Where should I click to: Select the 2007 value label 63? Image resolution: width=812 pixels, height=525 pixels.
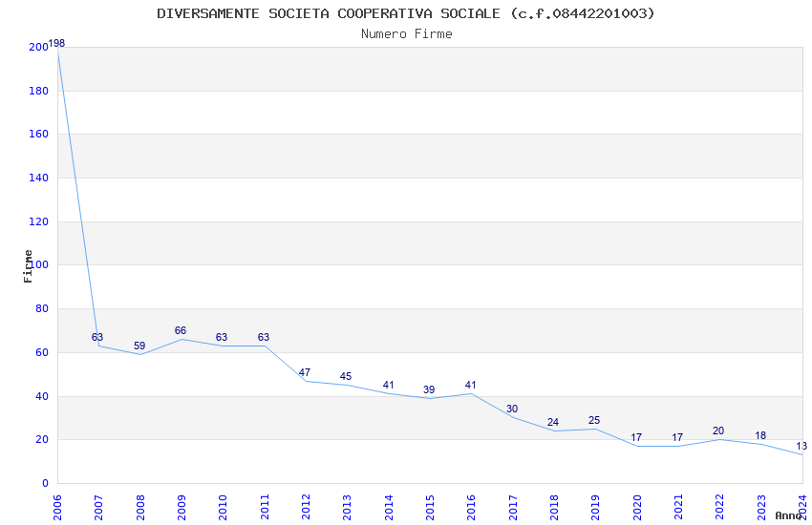(x=97, y=337)
